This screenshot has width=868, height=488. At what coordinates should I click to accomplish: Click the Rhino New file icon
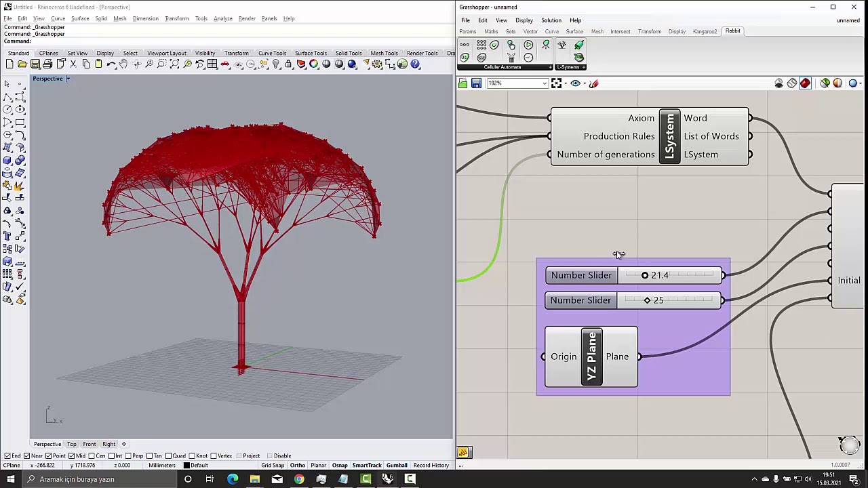[x=9, y=64]
